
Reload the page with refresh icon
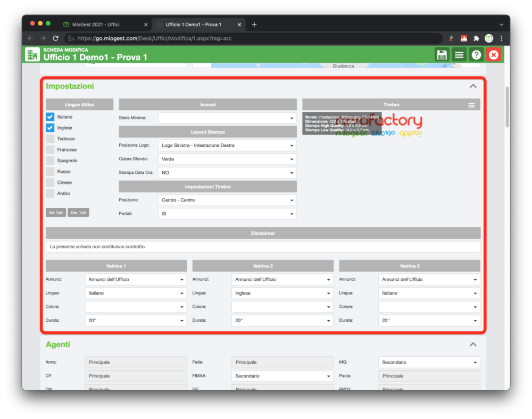point(56,38)
